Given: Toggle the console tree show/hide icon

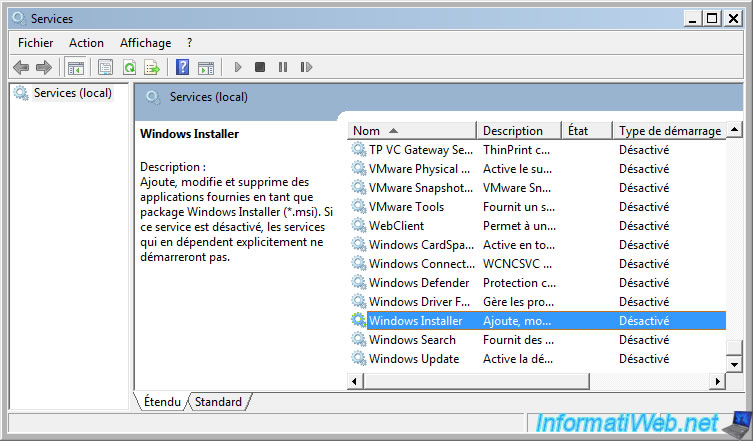Looking at the screenshot, I should point(76,67).
